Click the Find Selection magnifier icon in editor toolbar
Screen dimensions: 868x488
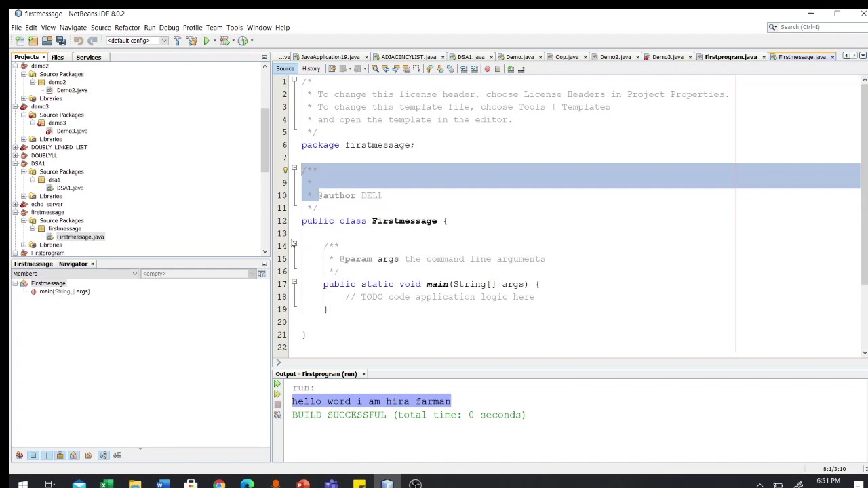point(374,69)
